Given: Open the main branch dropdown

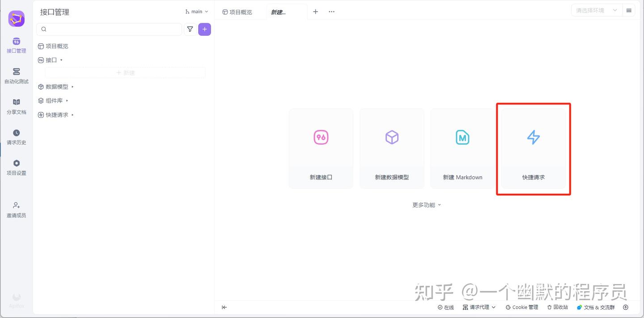Looking at the screenshot, I should pyautogui.click(x=196, y=12).
